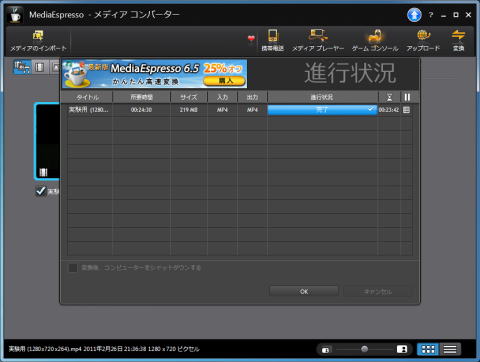The width and height of the screenshot is (480, 362).
Task: Click the yellow Purchase (購入) button in the banner
Action: coord(224,80)
